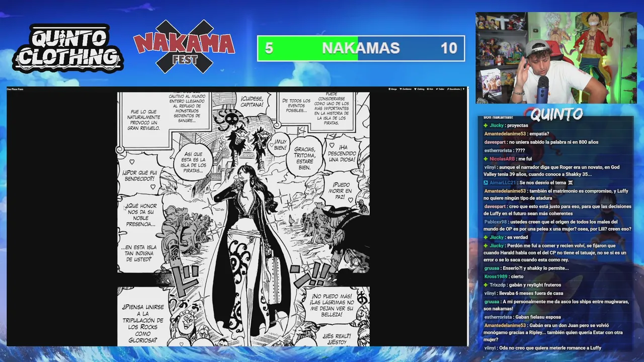Click username davespart before 'no uniera sabido'
The width and height of the screenshot is (644, 362).
point(495,142)
